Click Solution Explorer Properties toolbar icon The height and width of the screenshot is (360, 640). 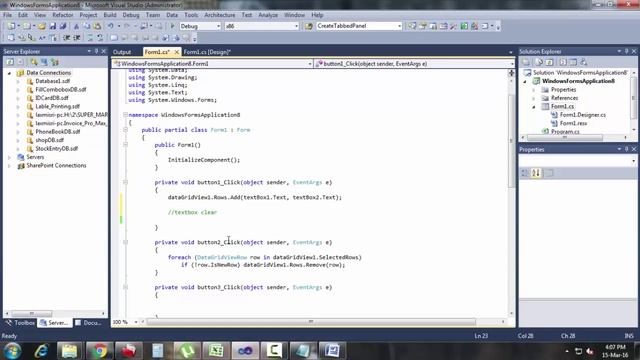[x=526, y=62]
